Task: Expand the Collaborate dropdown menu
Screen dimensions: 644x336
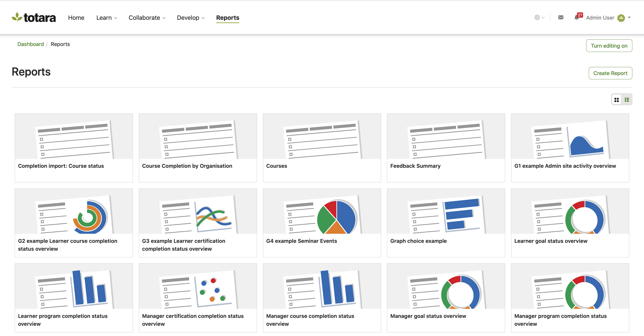Action: (x=147, y=18)
